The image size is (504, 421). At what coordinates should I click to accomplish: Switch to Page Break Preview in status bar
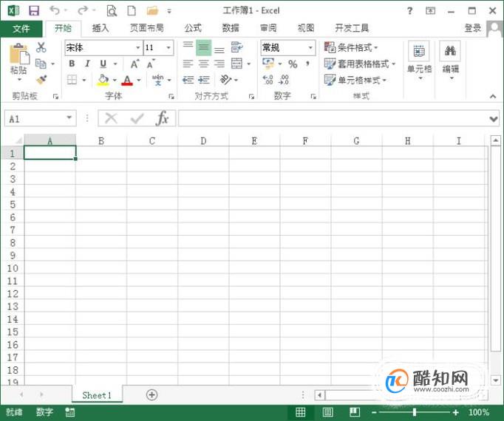355,412
